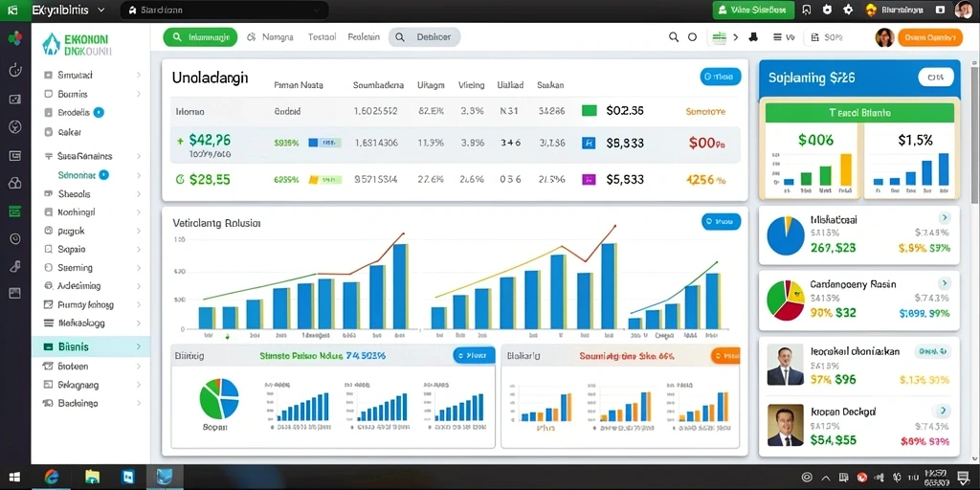The image size is (980, 490).
Task: Click the Edge browser icon in taskbar
Action: coord(52,478)
